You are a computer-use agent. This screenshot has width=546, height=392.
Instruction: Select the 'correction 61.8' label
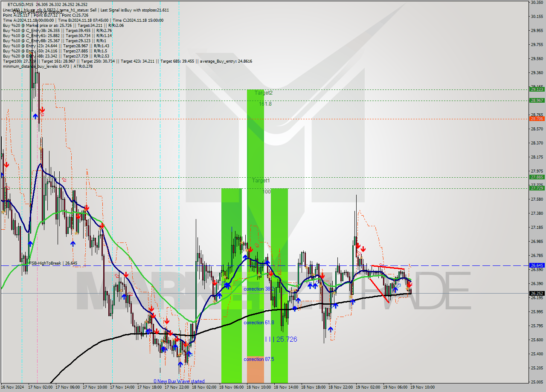click(258, 323)
